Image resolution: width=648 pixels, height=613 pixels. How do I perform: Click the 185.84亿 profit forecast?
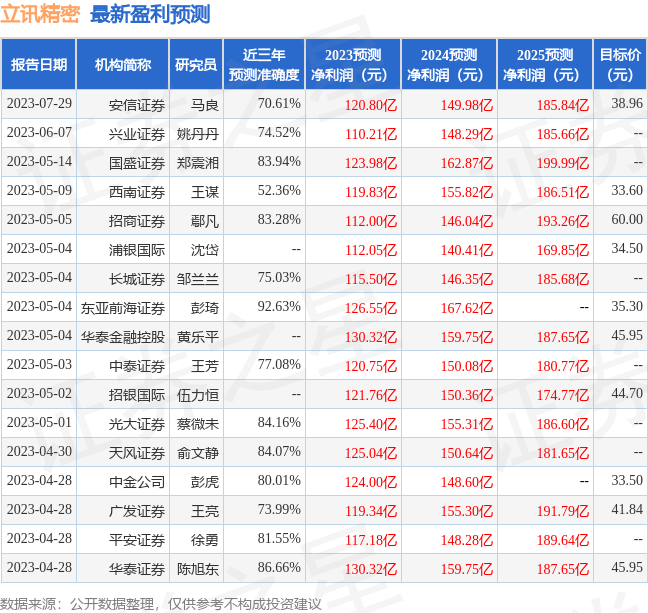[563, 105]
